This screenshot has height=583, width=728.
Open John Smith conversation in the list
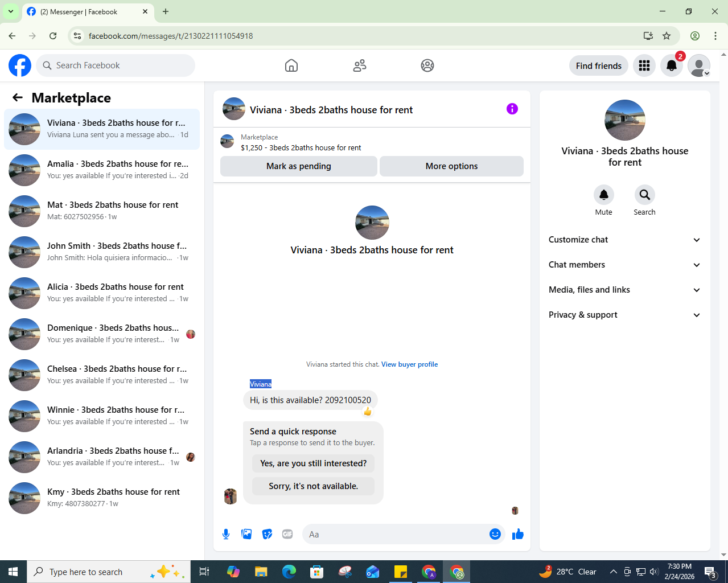(102, 252)
